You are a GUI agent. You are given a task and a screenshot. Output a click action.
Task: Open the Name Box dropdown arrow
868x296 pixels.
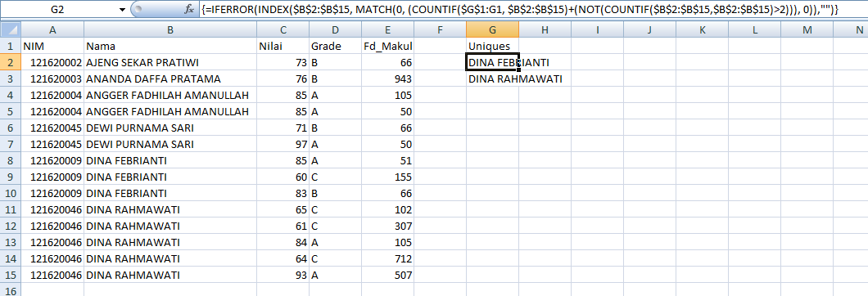pos(122,10)
